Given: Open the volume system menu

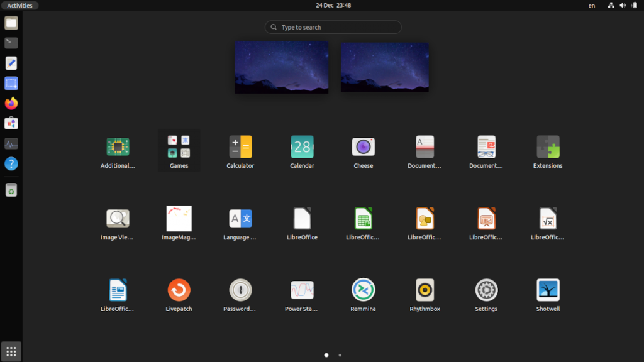Looking at the screenshot, I should [623, 5].
